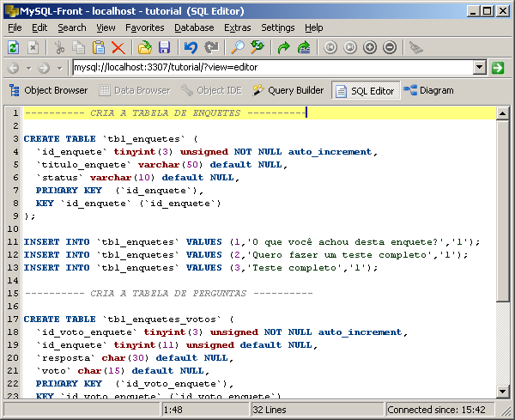This screenshot has height=420, width=515.
Task: Click the blue Undo arrow icon
Action: (x=191, y=47)
